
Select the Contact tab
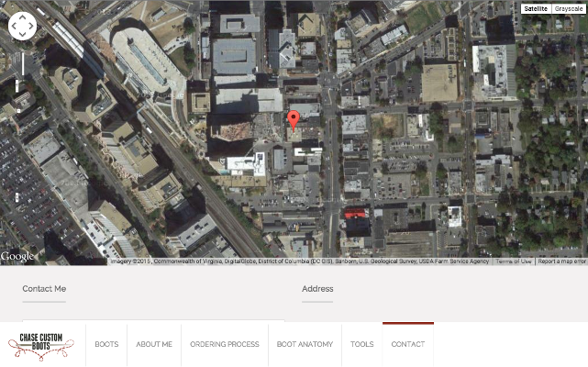[x=408, y=344]
